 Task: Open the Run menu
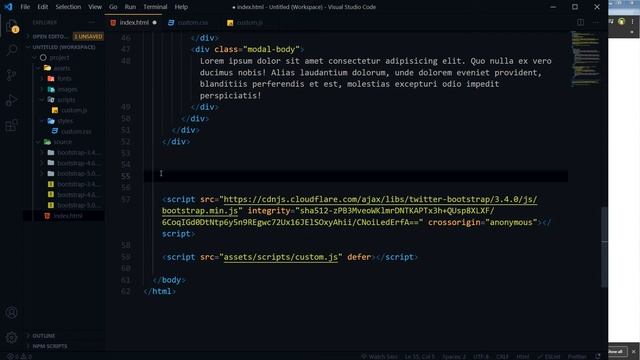(130, 7)
